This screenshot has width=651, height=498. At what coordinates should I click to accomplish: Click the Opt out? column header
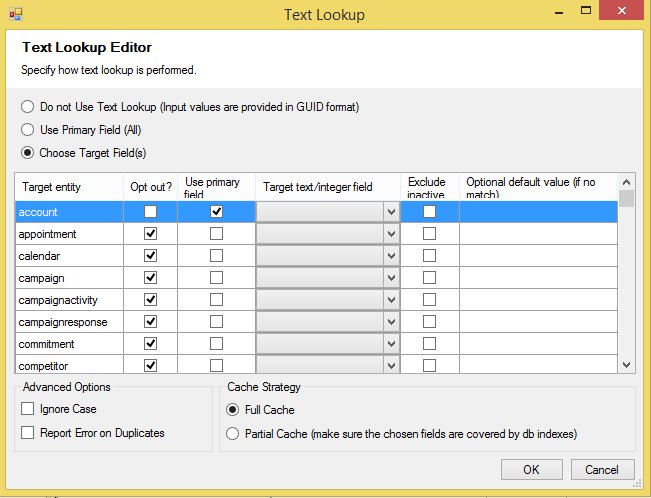(x=151, y=187)
